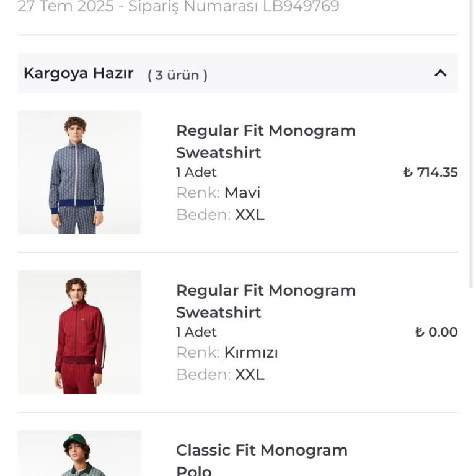Click the Kargoya Hazır section header
The height and width of the screenshot is (476, 476).
coord(79,73)
